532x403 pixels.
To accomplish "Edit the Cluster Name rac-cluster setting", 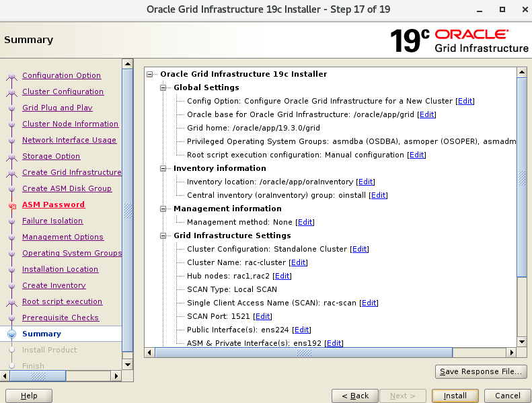I will pyautogui.click(x=298, y=262).
